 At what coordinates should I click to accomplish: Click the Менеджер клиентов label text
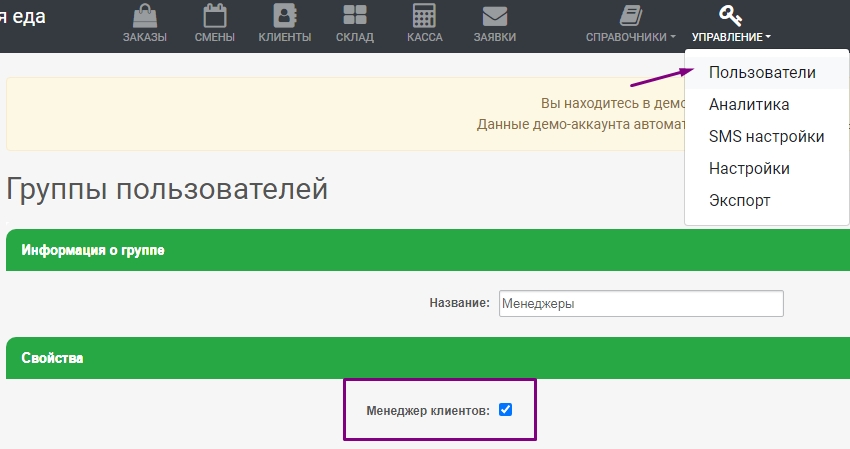(428, 410)
